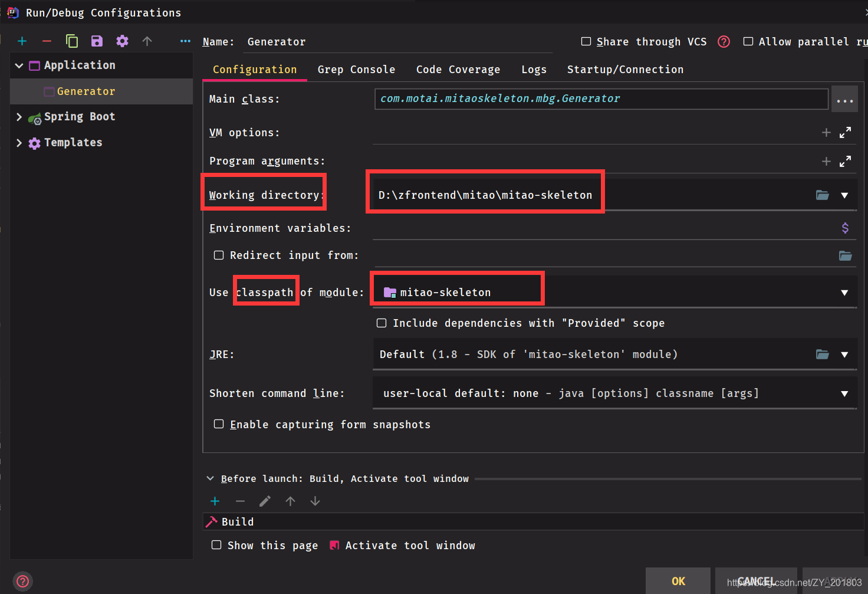Save configuration with floppy disk icon
Screen dimensions: 868x594
(97, 41)
